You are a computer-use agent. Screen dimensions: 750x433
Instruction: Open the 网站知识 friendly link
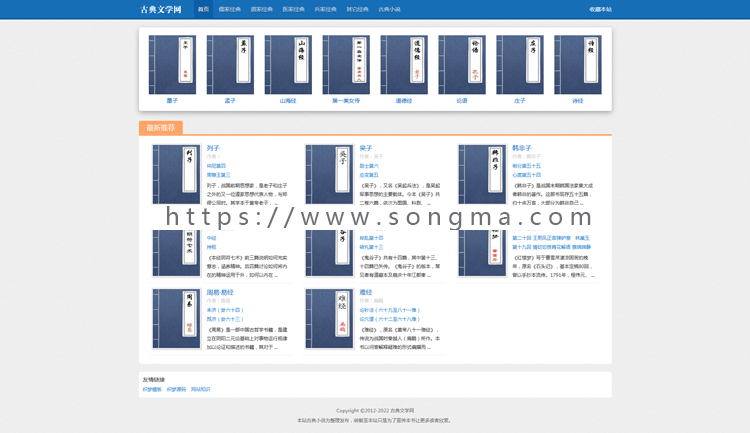click(200, 389)
